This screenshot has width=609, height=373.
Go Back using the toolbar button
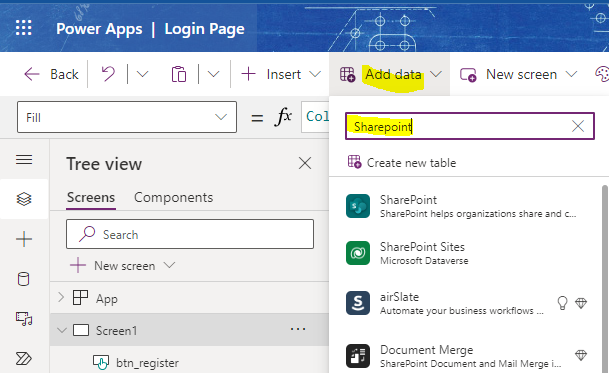pos(51,74)
